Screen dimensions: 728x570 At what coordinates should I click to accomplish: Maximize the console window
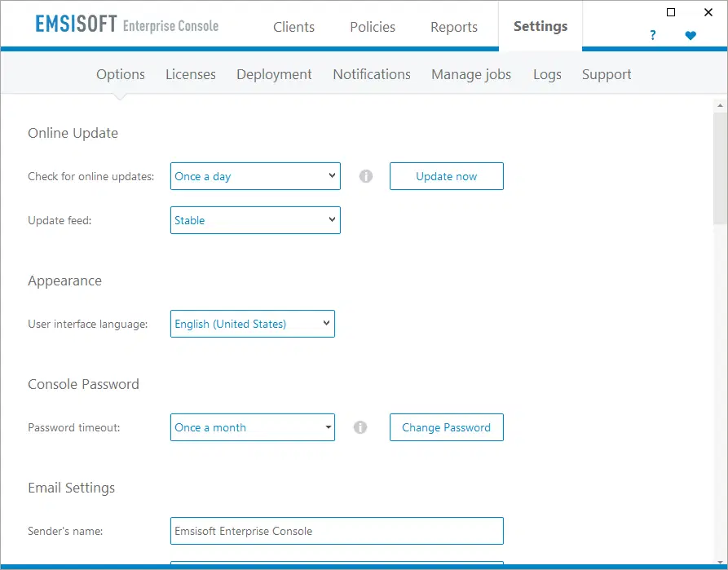[671, 12]
